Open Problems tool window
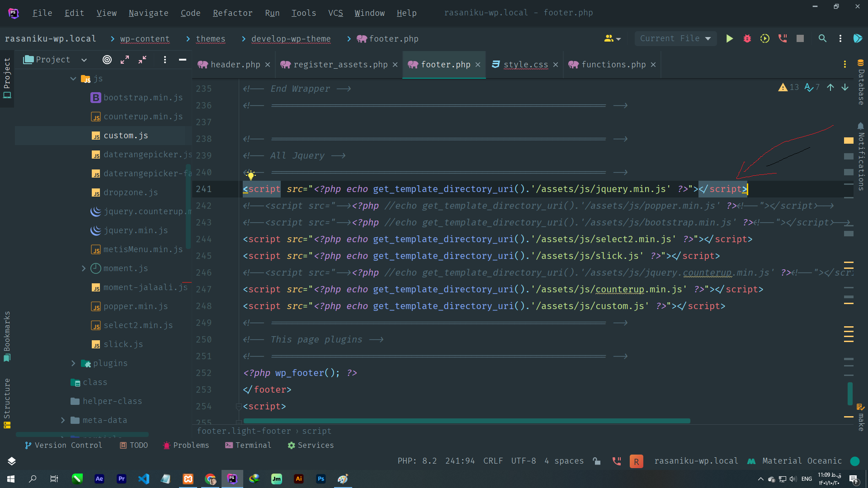 point(186,446)
